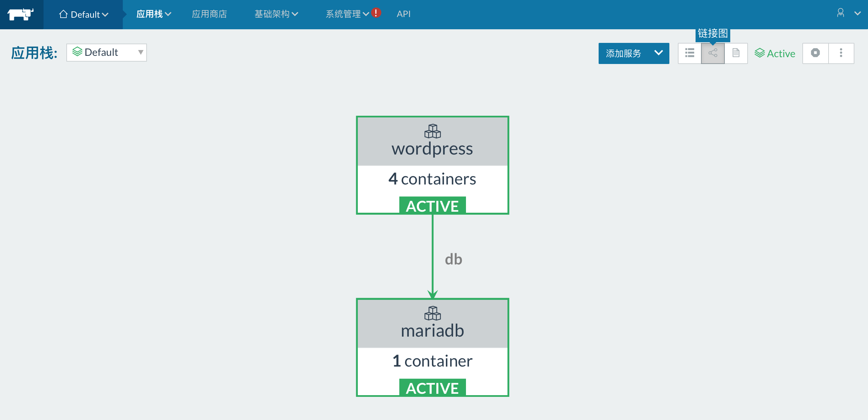868x420 pixels.
Task: Click the red alert badge on 系统管理
Action: (x=376, y=13)
